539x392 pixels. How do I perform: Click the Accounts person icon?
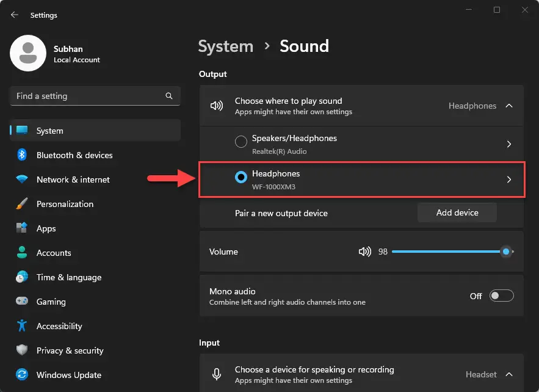click(22, 252)
